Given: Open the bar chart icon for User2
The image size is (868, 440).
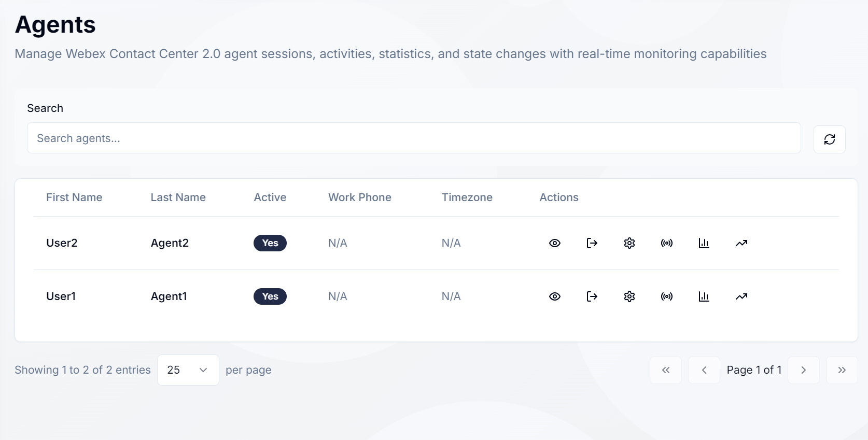Looking at the screenshot, I should pyautogui.click(x=704, y=243).
